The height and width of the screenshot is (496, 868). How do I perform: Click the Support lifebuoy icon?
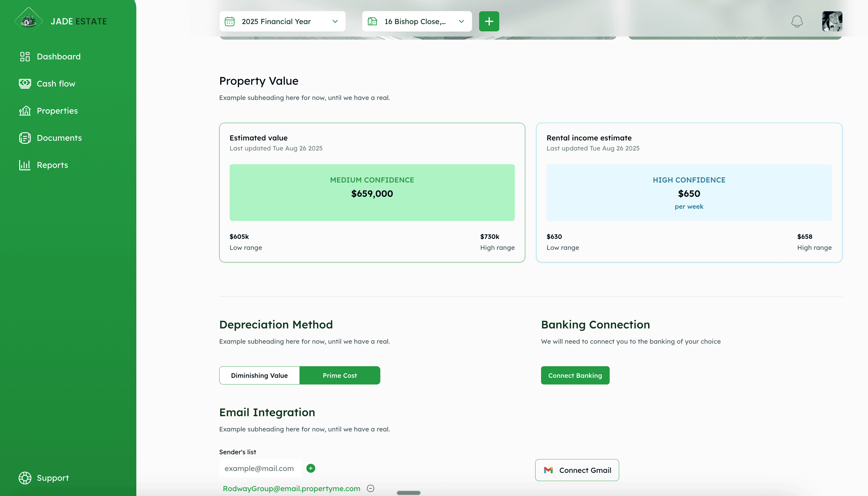(x=25, y=478)
